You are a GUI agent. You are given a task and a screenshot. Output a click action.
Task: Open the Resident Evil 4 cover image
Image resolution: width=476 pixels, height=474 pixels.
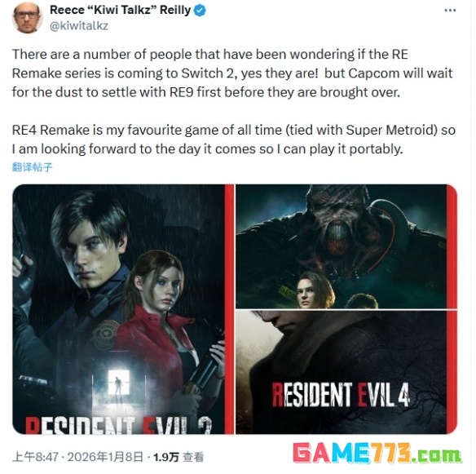pyautogui.click(x=346, y=372)
